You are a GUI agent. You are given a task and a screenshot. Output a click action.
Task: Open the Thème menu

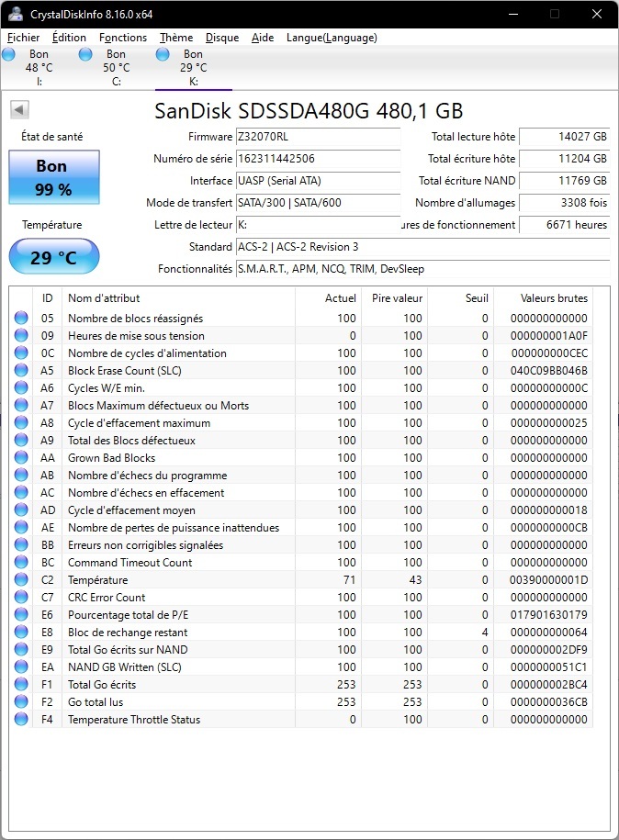click(176, 38)
